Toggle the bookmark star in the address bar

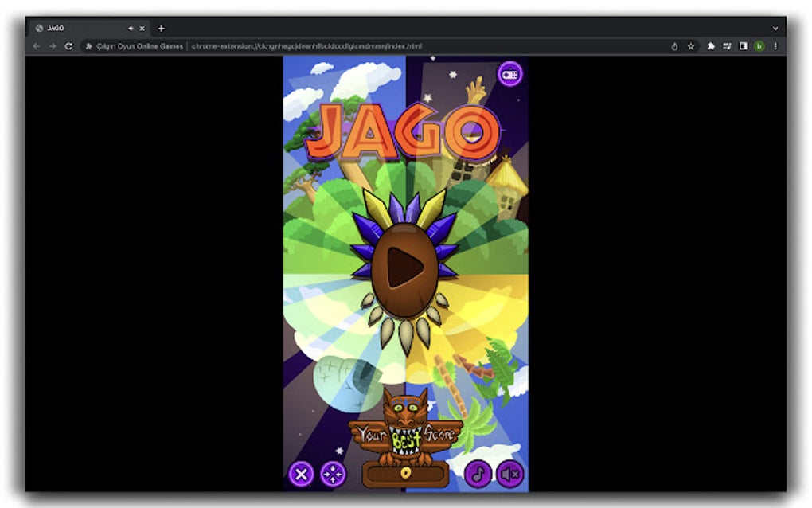pos(690,46)
